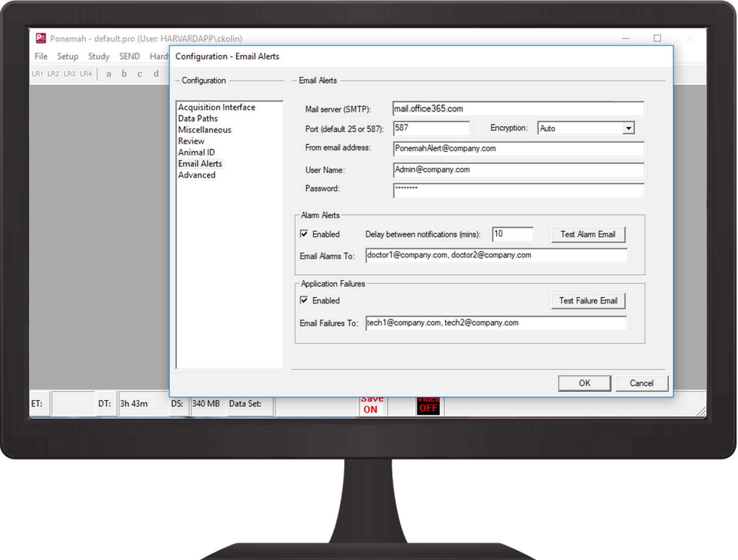Maximize the Ponemah main window

point(657,38)
